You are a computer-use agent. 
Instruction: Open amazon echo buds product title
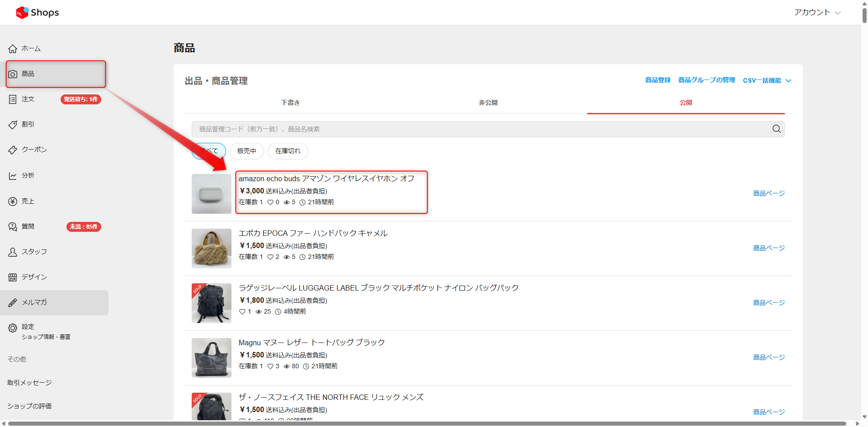326,179
